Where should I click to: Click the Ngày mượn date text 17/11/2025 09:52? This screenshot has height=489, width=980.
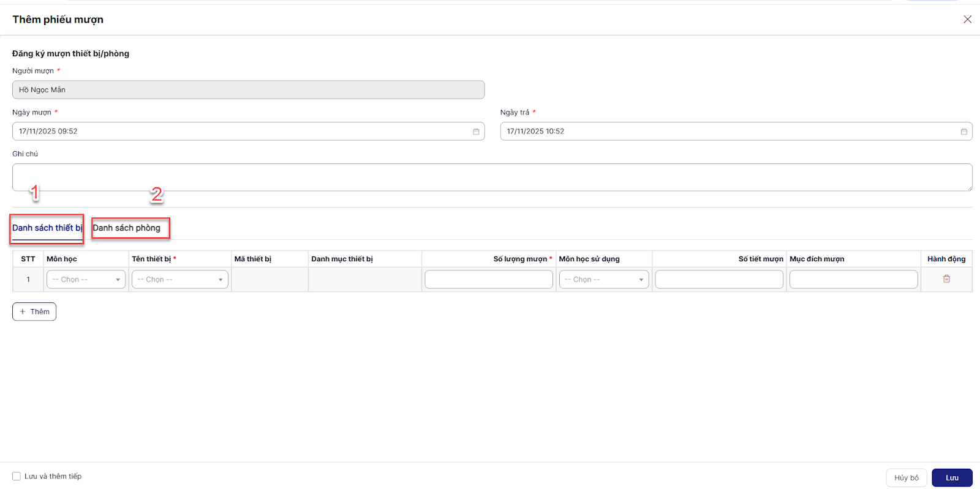tap(48, 132)
